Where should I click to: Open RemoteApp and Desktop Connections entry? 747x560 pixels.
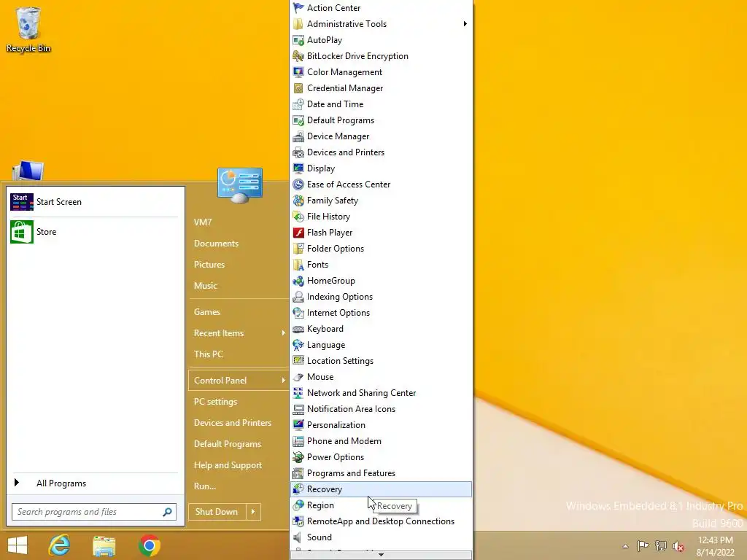[x=381, y=521]
